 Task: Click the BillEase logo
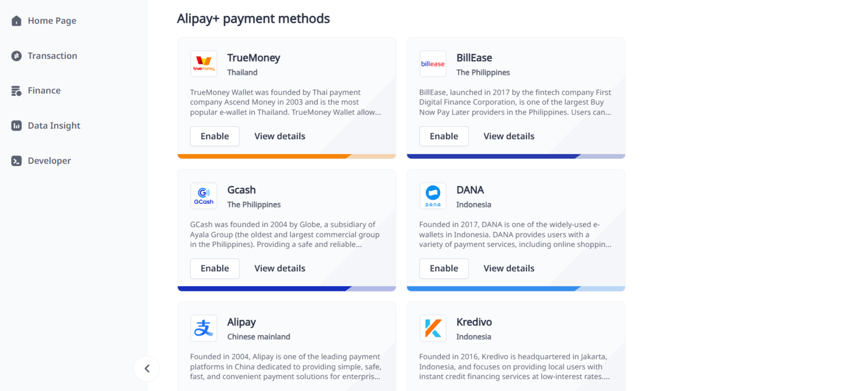tap(433, 63)
